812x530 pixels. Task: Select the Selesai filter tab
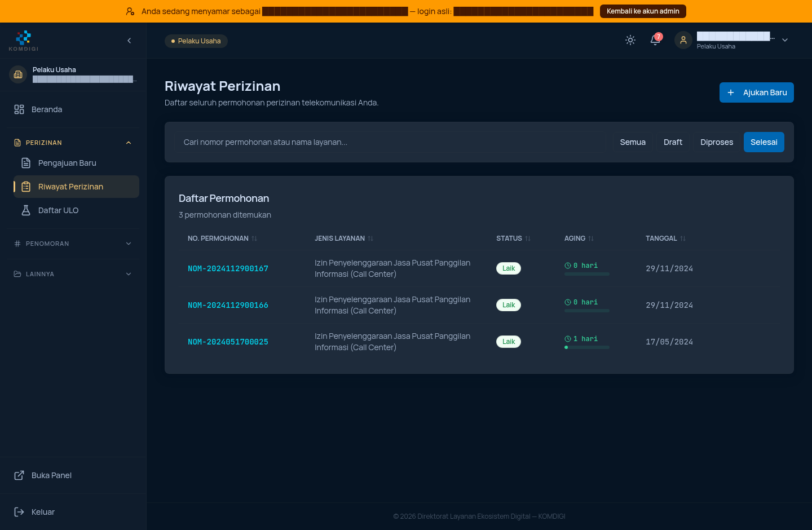pos(764,142)
